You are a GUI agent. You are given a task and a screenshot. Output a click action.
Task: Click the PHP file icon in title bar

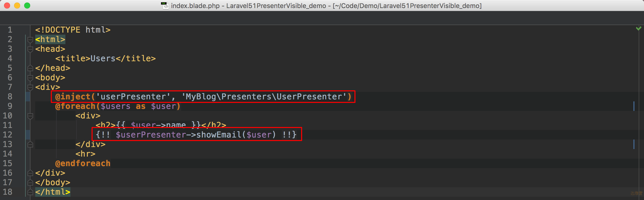165,6
